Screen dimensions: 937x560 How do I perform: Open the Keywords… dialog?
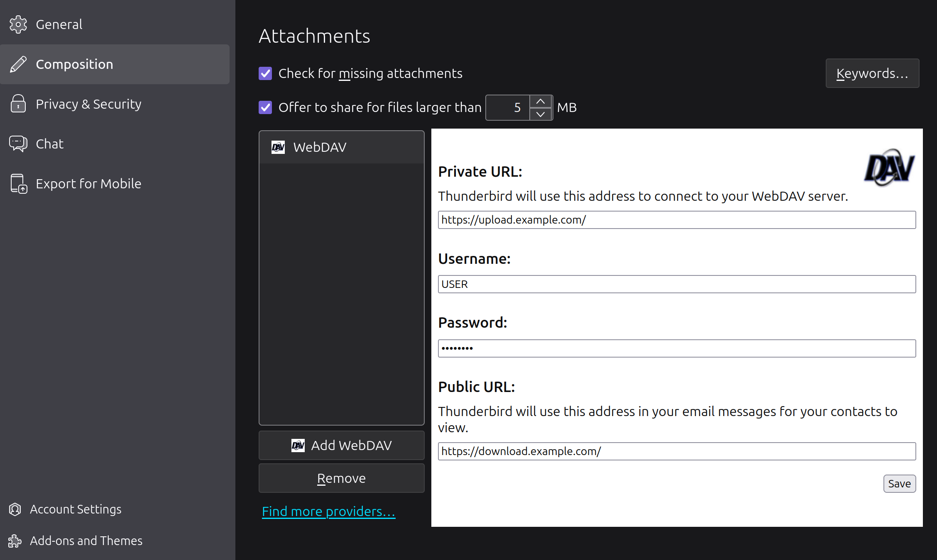coord(872,73)
